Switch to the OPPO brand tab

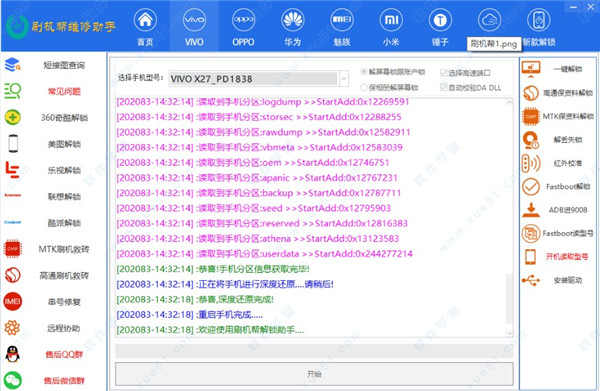(x=243, y=27)
